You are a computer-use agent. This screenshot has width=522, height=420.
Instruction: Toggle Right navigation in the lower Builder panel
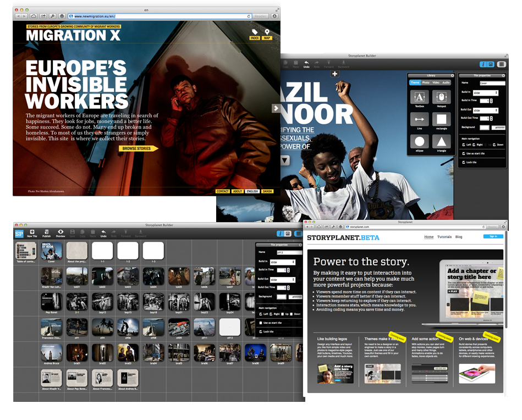[271, 314]
